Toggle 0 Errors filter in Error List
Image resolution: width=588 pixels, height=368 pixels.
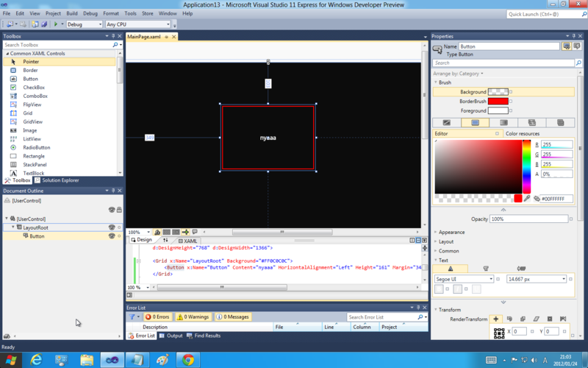(x=157, y=317)
